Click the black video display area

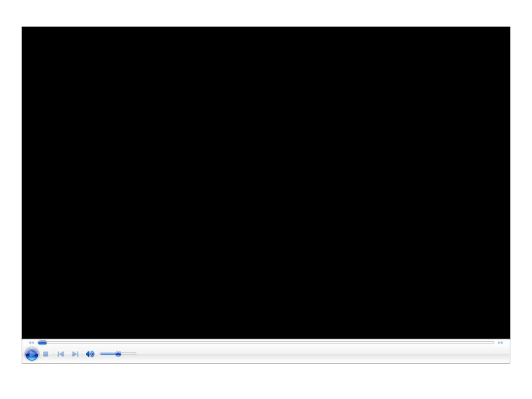266,182
